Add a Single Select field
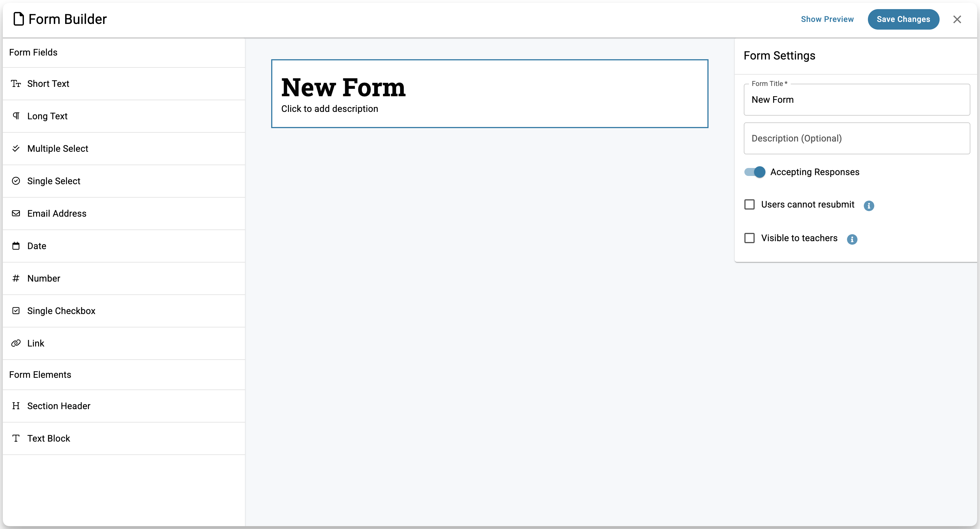 pyautogui.click(x=54, y=181)
